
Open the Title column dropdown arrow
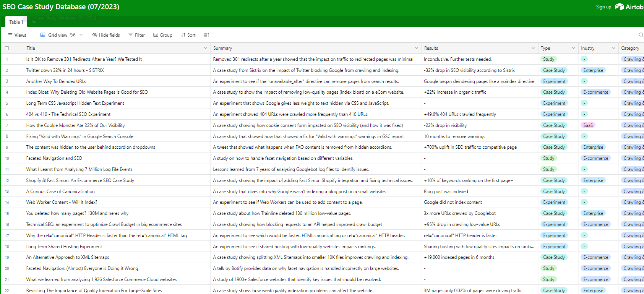[206, 48]
